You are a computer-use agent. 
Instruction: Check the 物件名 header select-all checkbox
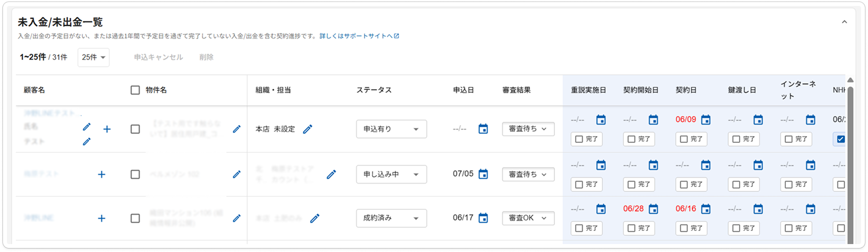pyautogui.click(x=135, y=90)
